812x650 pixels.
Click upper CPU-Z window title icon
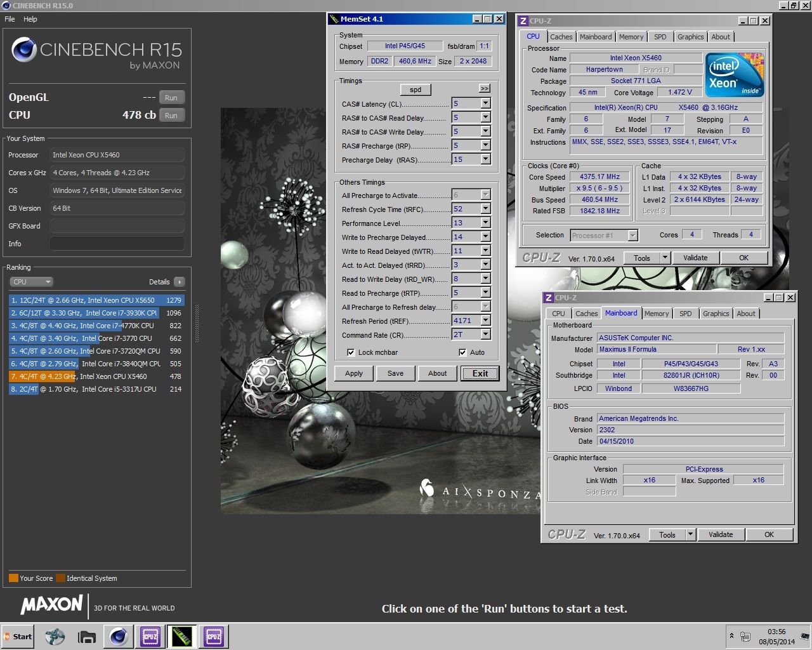523,21
